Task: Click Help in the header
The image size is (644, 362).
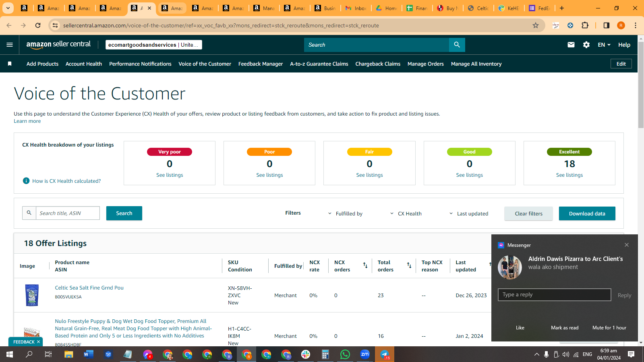Action: (624, 45)
